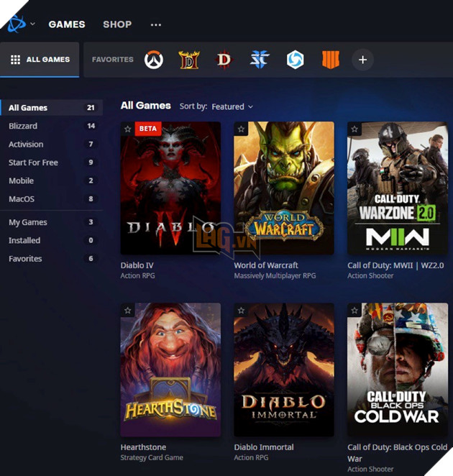The image size is (453, 476).
Task: Click the Diablo Immortal title link
Action: [x=264, y=447]
